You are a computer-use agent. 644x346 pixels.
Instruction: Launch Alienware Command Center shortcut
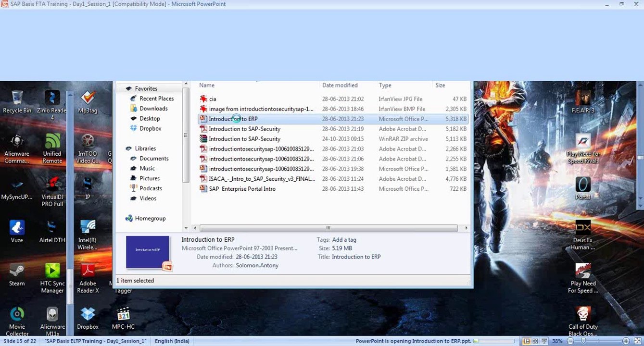point(17,149)
